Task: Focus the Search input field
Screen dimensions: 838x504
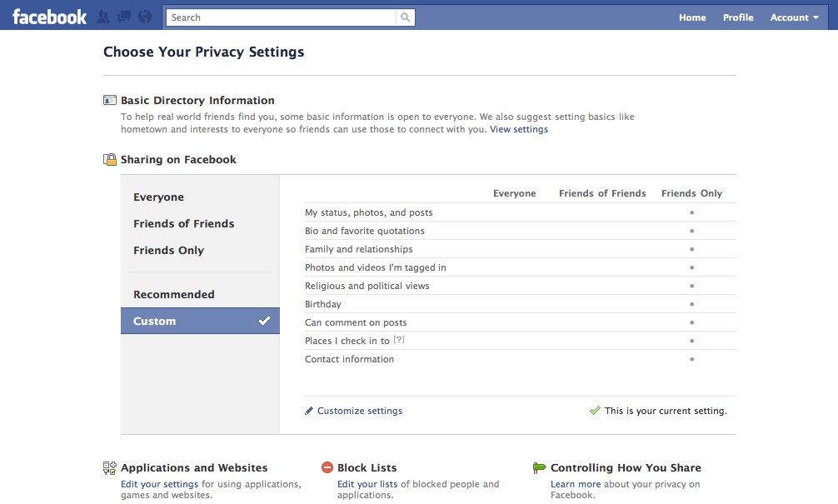Action: 282,17
